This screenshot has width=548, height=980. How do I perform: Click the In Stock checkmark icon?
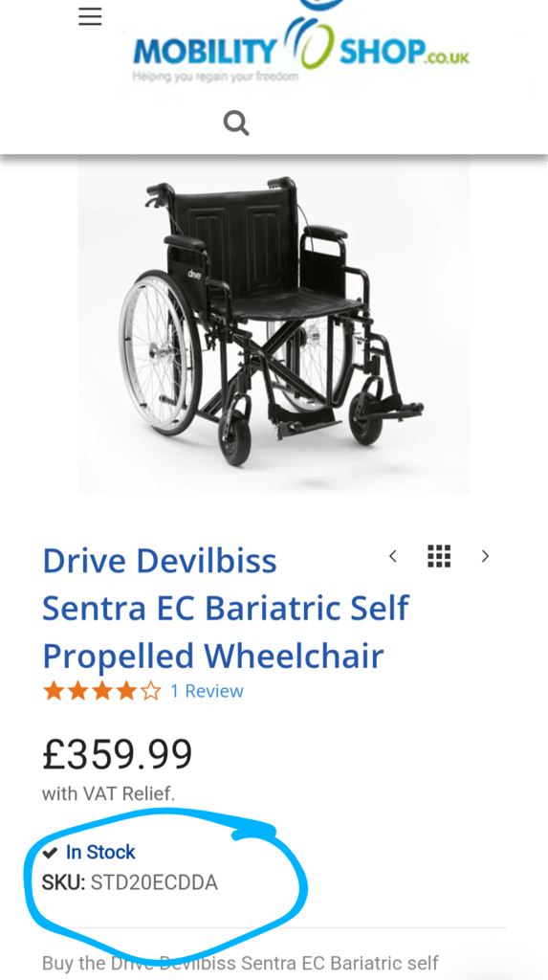point(50,852)
